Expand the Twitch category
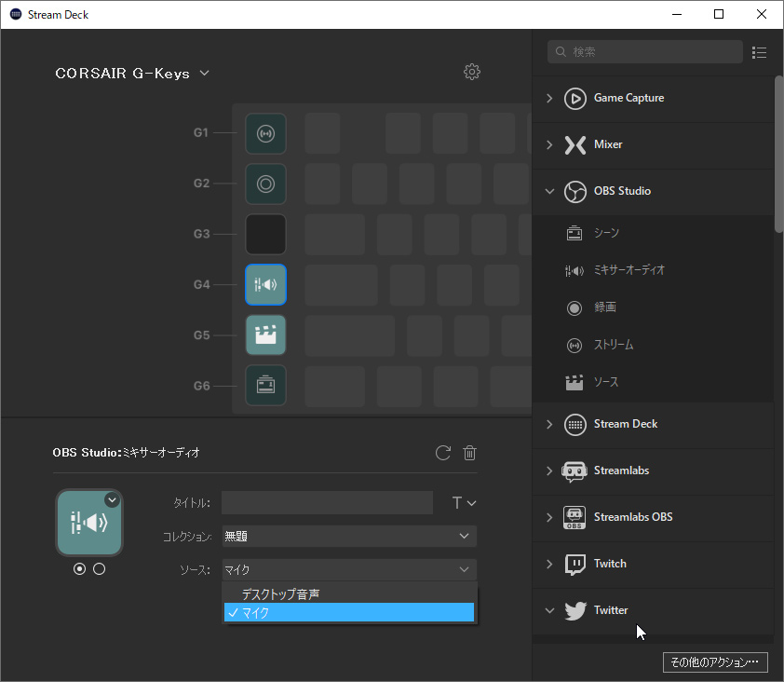Screen dimensions: 784x682 coord(549,565)
